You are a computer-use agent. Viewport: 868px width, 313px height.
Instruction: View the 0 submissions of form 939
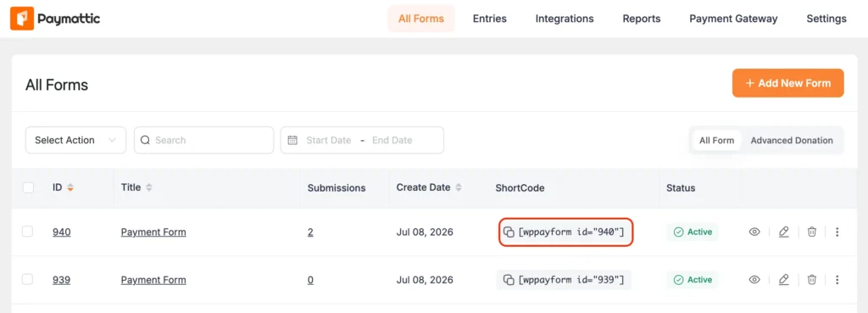(x=310, y=280)
